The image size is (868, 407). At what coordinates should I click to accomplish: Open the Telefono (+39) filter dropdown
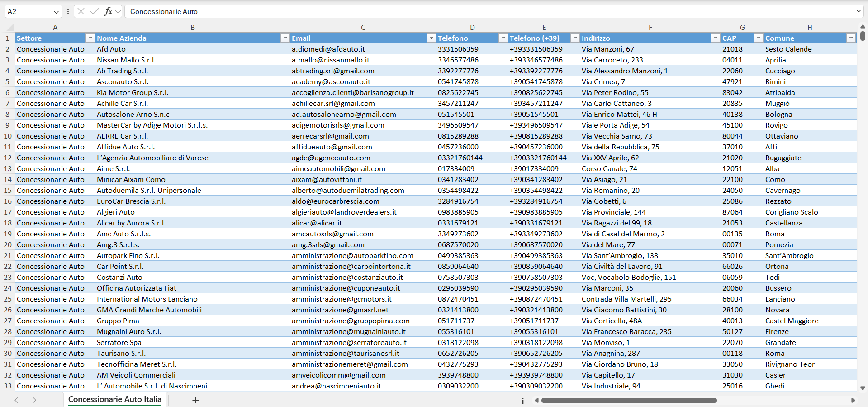pos(575,38)
